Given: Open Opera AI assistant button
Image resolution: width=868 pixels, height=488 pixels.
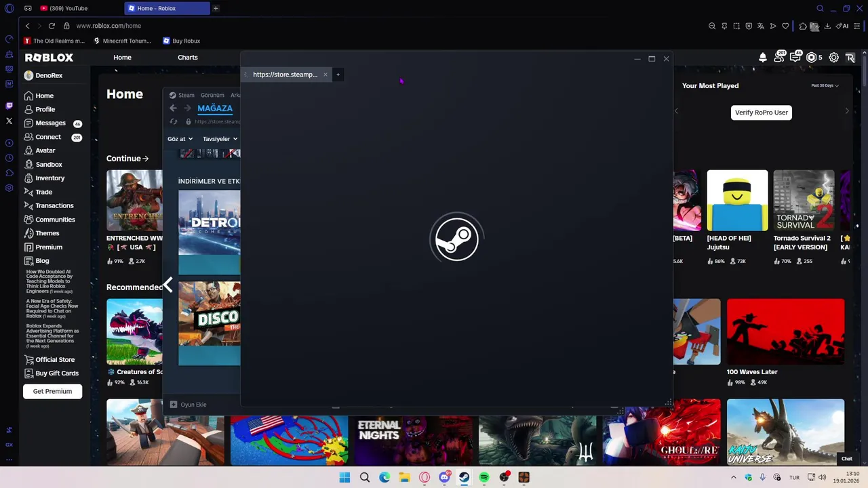Looking at the screenshot, I should [842, 26].
